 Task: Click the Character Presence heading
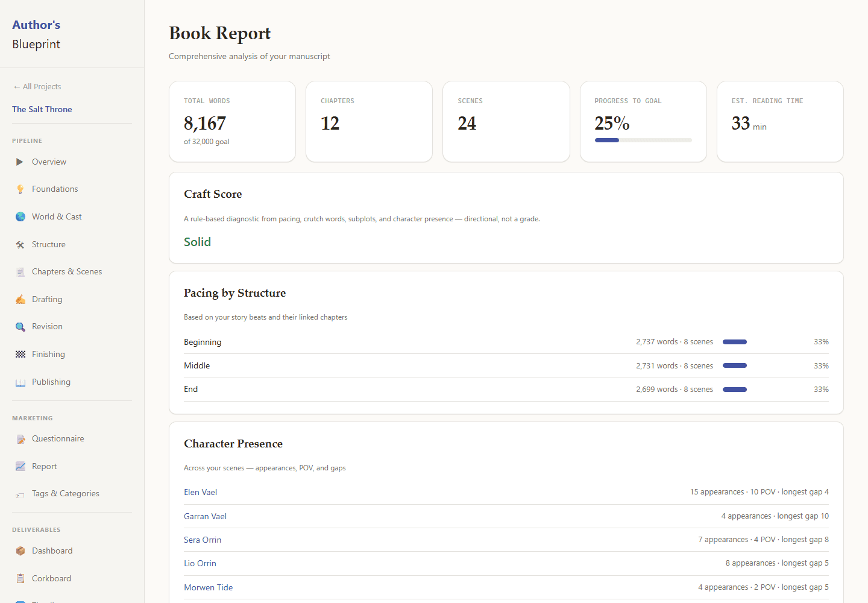[x=233, y=444]
